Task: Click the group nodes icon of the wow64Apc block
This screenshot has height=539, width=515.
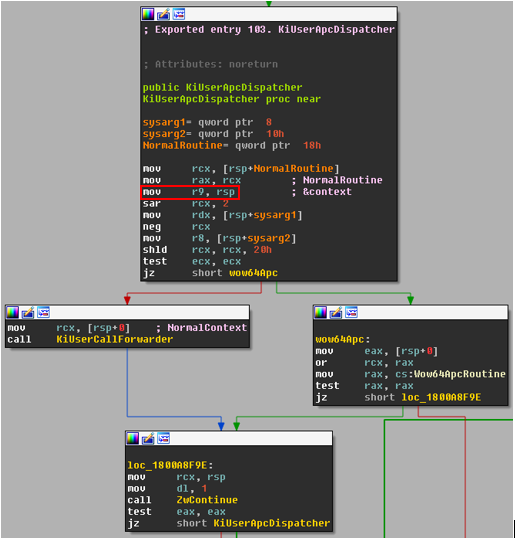Action: click(352, 312)
